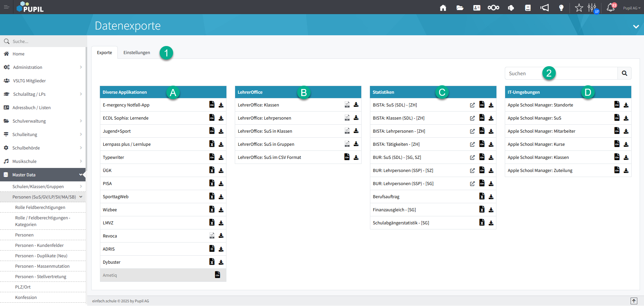Click the document icon for ADRIS
Image resolution: width=644 pixels, height=306 pixels.
[212, 249]
